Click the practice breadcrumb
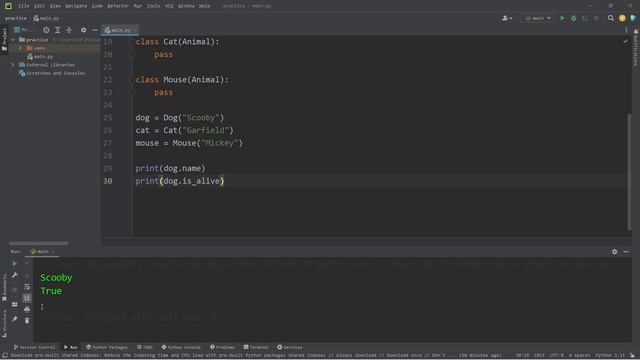This screenshot has height=360, width=640. tap(16, 18)
